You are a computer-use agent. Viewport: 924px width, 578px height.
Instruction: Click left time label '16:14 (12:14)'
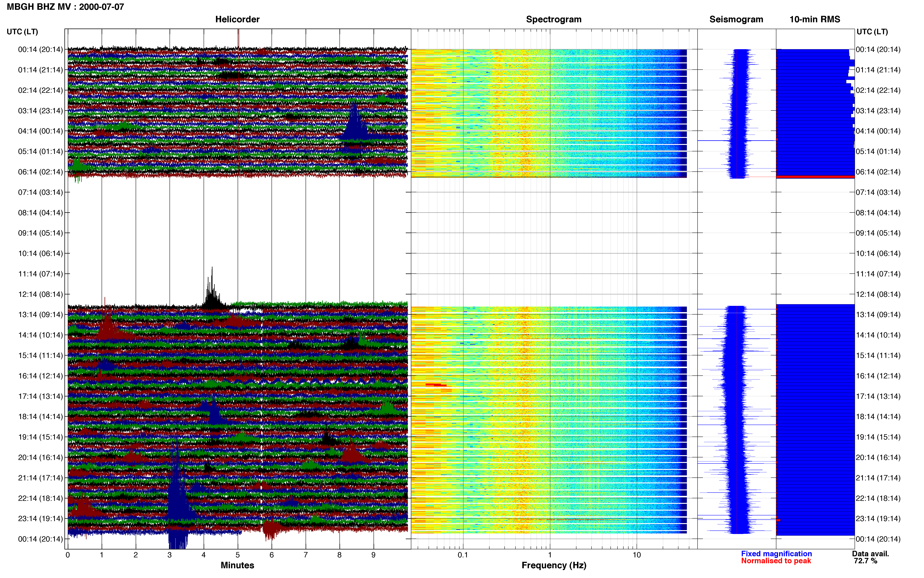pos(41,376)
